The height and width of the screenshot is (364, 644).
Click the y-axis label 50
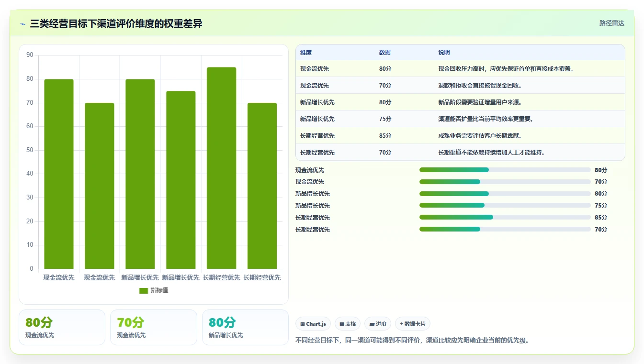click(x=30, y=150)
